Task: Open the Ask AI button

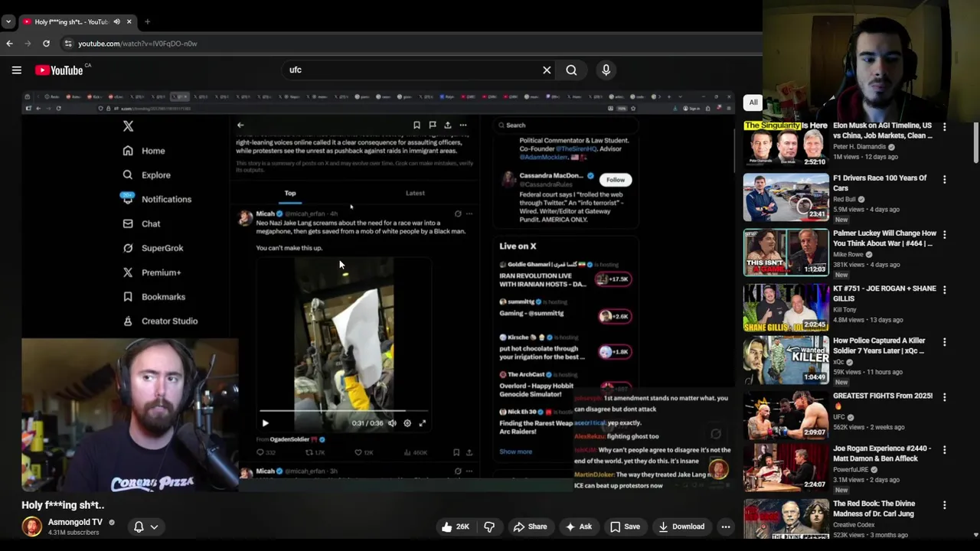Action: (578, 527)
